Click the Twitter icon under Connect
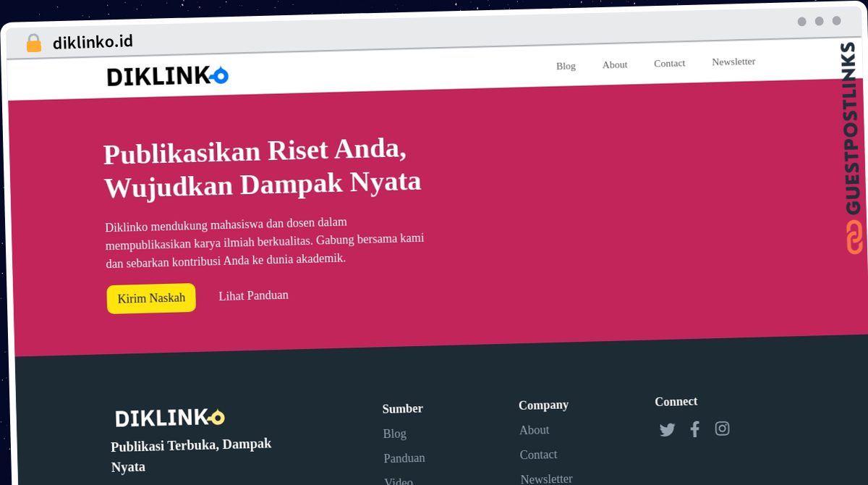The height and width of the screenshot is (485, 868). click(x=667, y=430)
